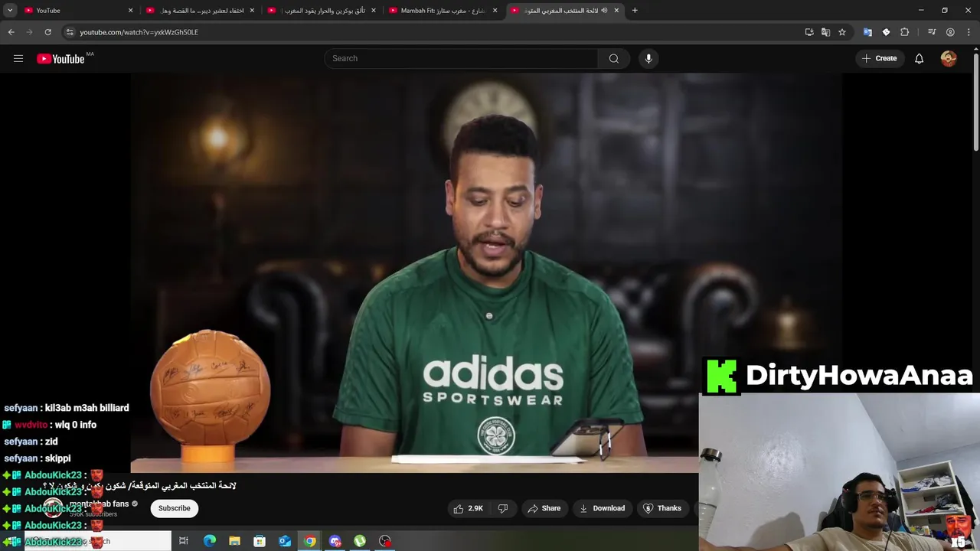Open the Extensions puzzle menu
Viewport: 980px width, 551px height.
[x=904, y=32]
